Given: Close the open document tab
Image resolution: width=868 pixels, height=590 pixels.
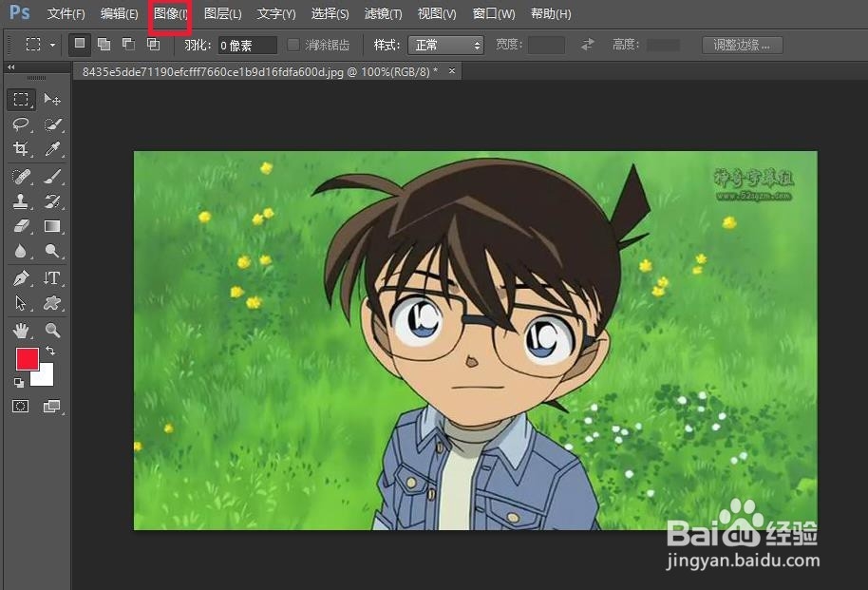Looking at the screenshot, I should [452, 71].
